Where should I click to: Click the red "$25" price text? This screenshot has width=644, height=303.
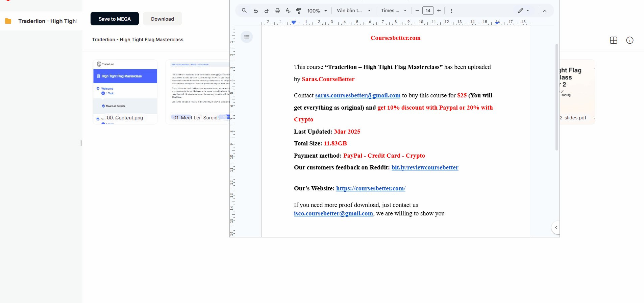pos(462,95)
